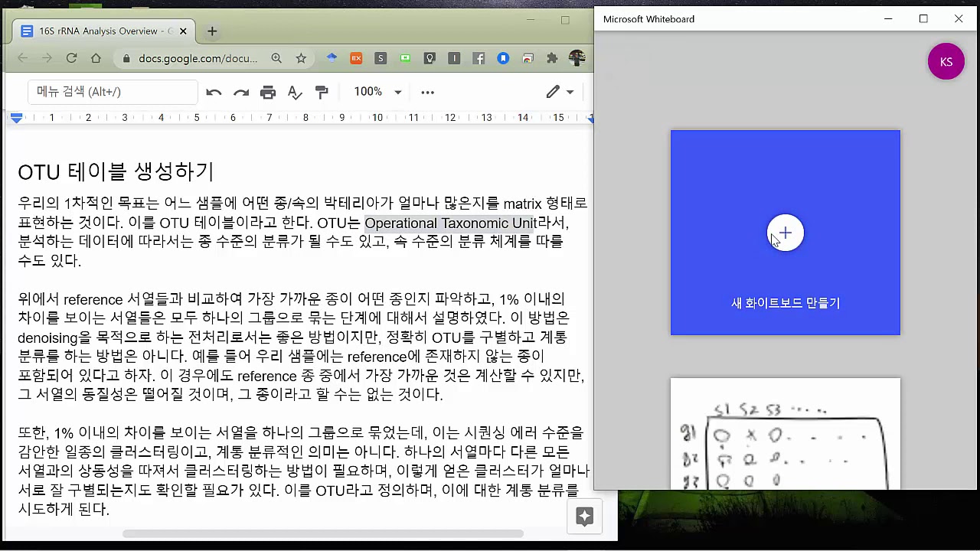Click the zoom magnifier icon in address bar
Viewport: 980px width, 551px height.
tap(276, 58)
